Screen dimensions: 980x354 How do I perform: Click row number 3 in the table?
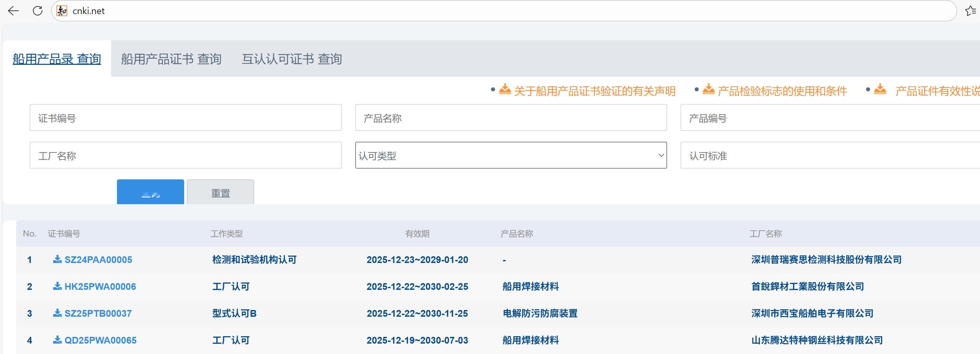pos(30,314)
